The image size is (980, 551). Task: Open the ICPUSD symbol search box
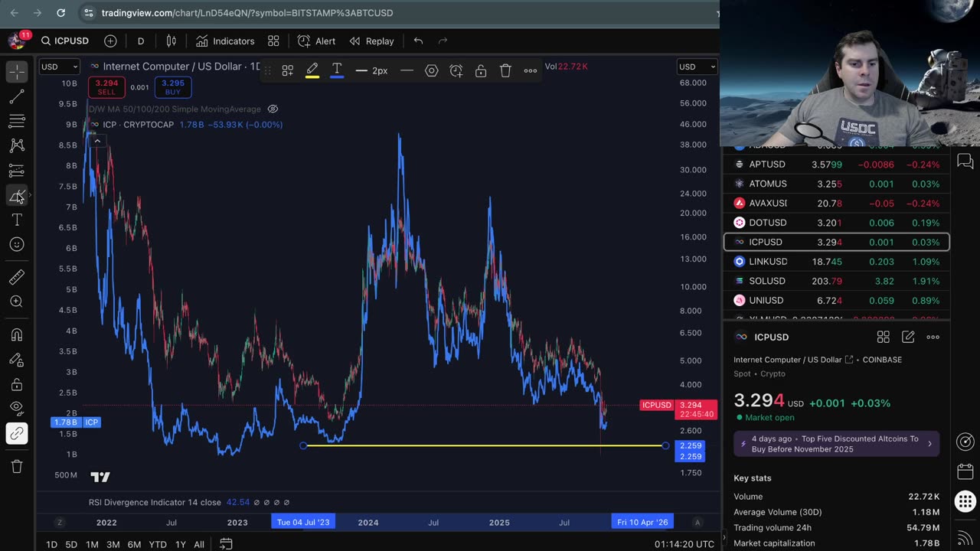click(x=65, y=41)
